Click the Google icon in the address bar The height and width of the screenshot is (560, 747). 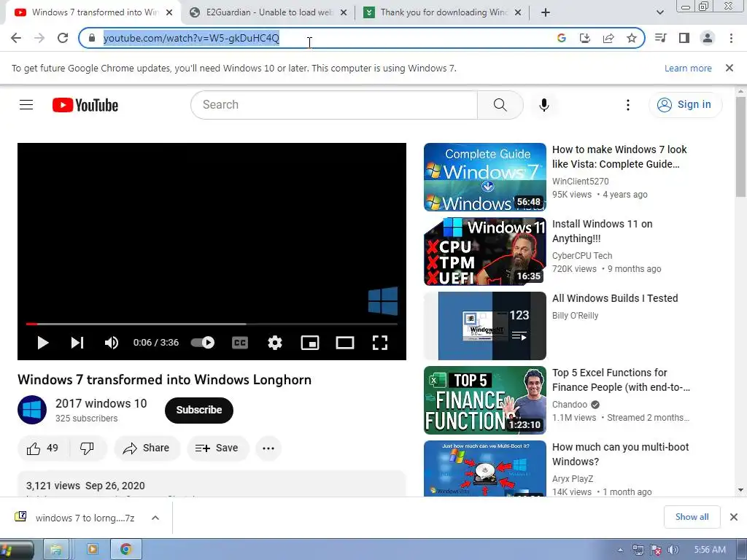click(x=562, y=38)
